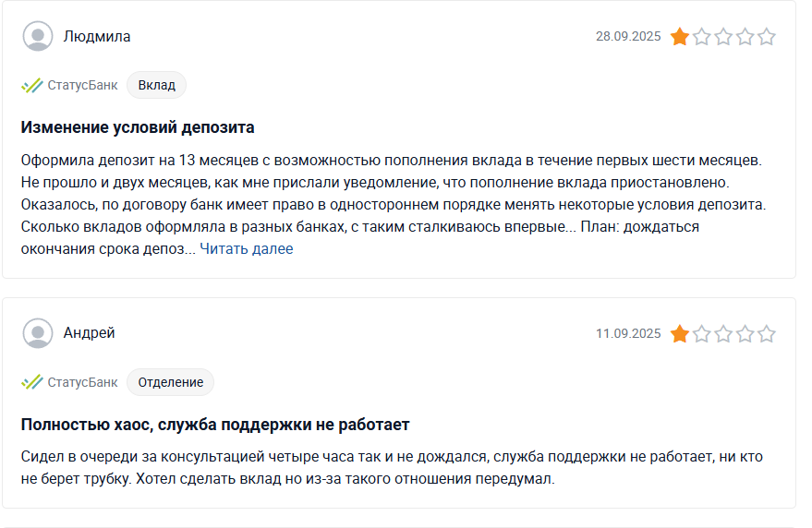Screen dimensions: 812x528
Task: Select the Отделение category tag
Action: tap(170, 382)
